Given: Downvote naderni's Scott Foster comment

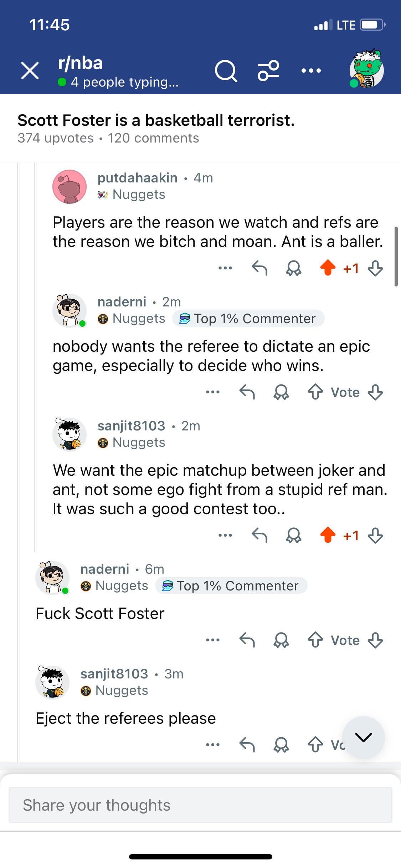Looking at the screenshot, I should click(375, 640).
